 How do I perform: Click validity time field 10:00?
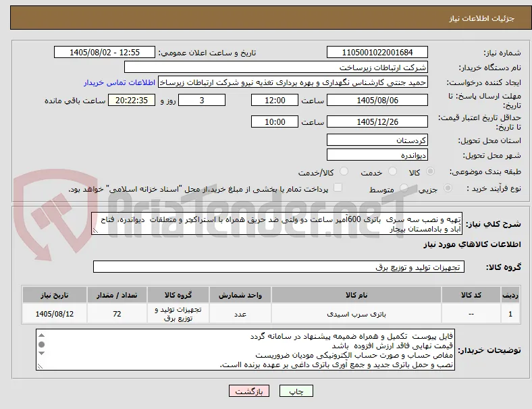(x=275, y=121)
